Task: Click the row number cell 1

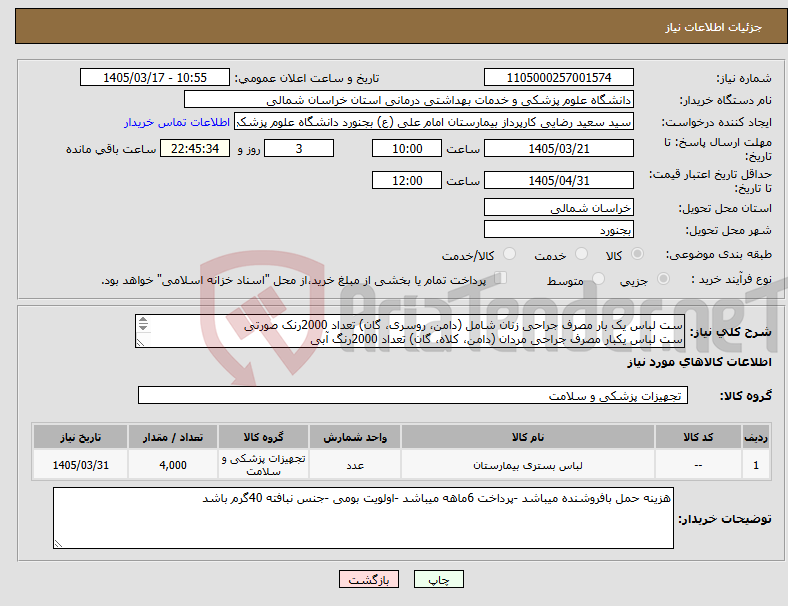Action: (x=755, y=465)
